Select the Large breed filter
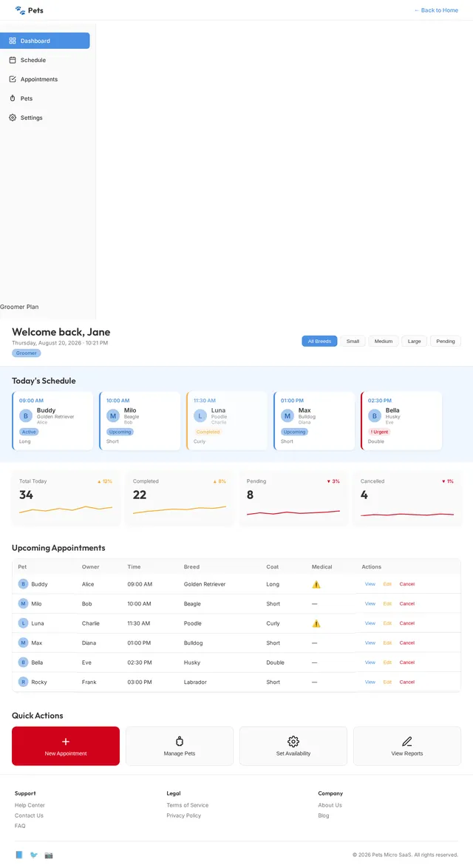Viewport: 473px width, 868px height. (x=415, y=342)
